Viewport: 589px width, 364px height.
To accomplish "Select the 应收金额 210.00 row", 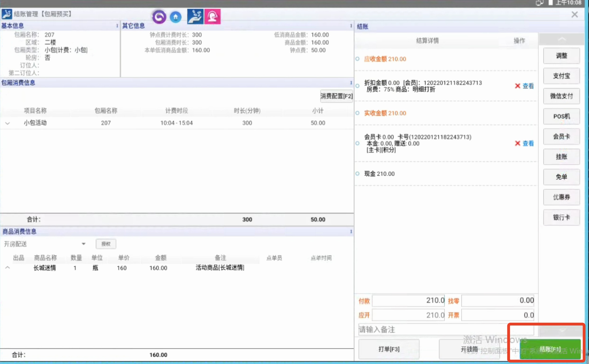I will pos(446,59).
